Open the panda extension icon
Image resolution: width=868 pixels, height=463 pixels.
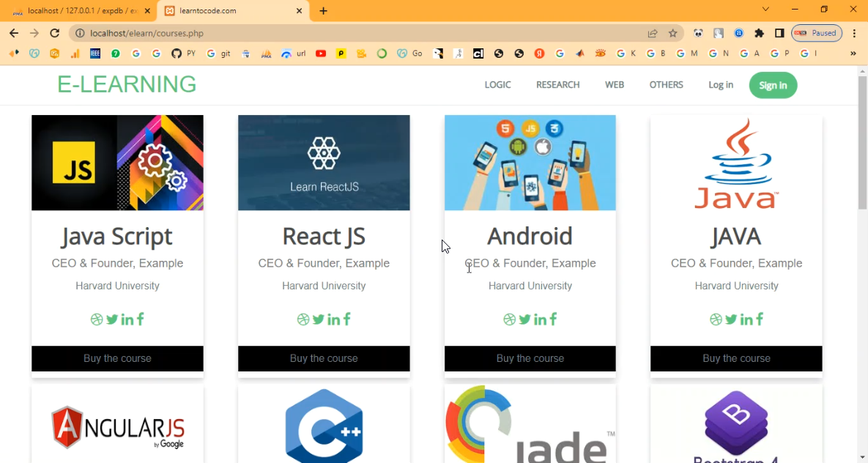click(698, 33)
